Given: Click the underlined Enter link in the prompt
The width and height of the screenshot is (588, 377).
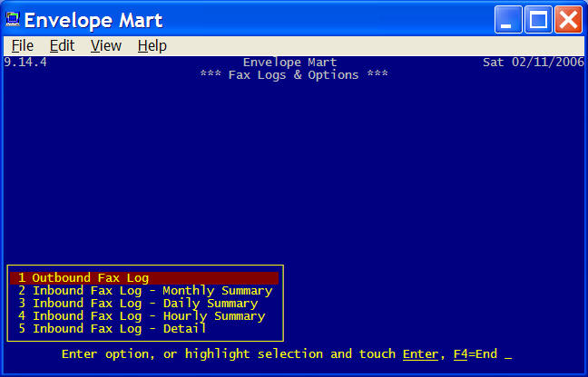Looking at the screenshot, I should point(420,354).
